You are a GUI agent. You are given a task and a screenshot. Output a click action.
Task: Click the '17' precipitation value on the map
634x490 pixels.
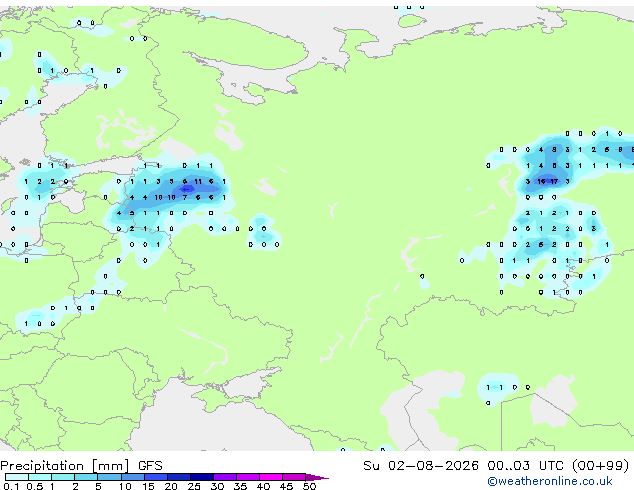(x=554, y=181)
